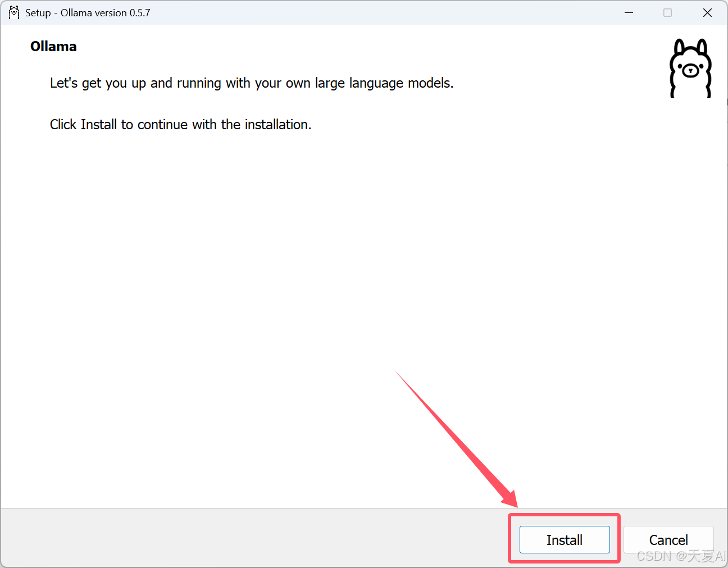Cancel the Ollama setup
This screenshot has height=568, width=728.
(668, 539)
